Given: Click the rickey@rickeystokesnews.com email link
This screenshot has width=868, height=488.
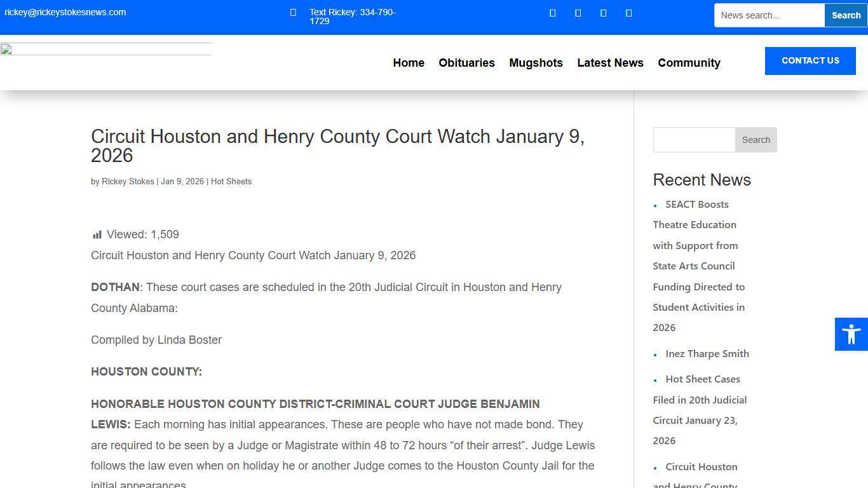Looking at the screenshot, I should point(65,11).
